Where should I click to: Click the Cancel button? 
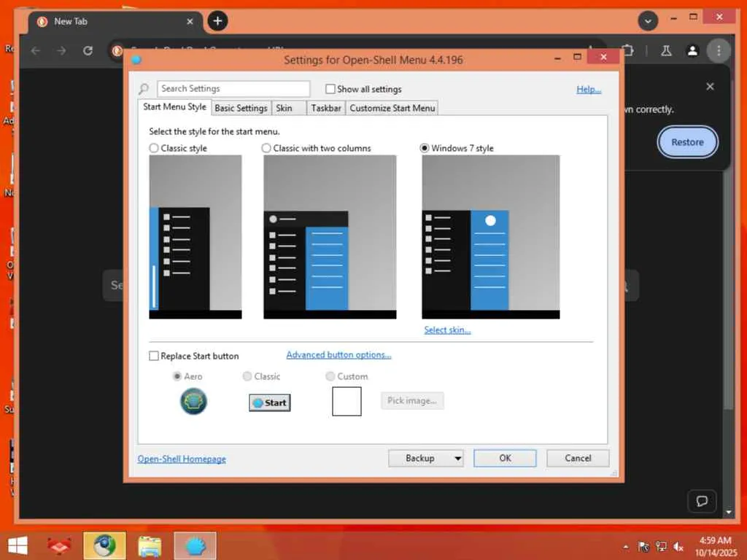coord(578,458)
